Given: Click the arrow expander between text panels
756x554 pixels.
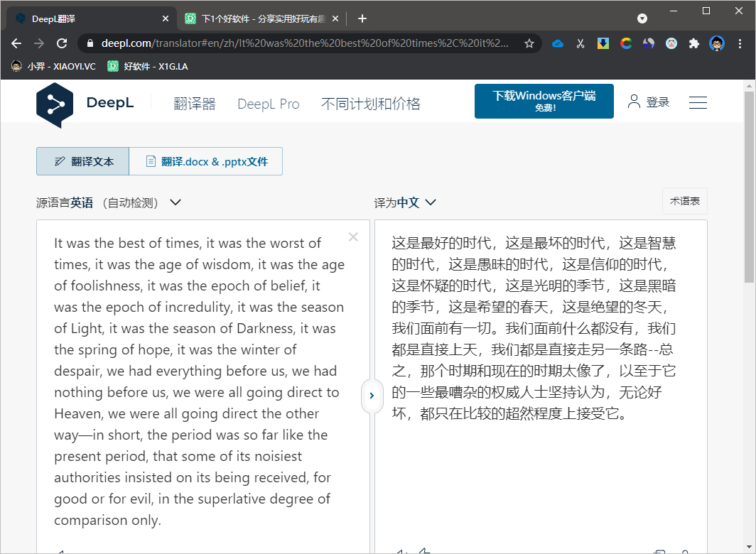Looking at the screenshot, I should click(372, 396).
